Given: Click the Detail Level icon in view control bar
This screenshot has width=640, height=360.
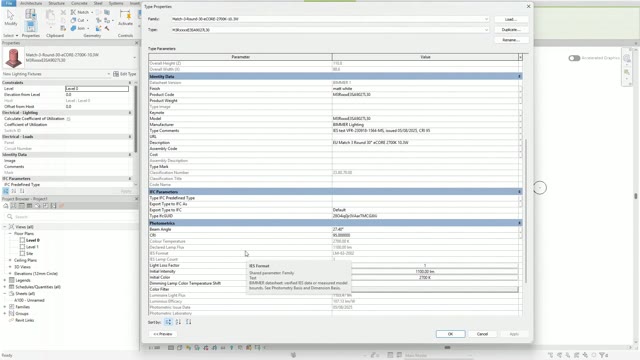Looking at the screenshot, I should pos(171,348).
